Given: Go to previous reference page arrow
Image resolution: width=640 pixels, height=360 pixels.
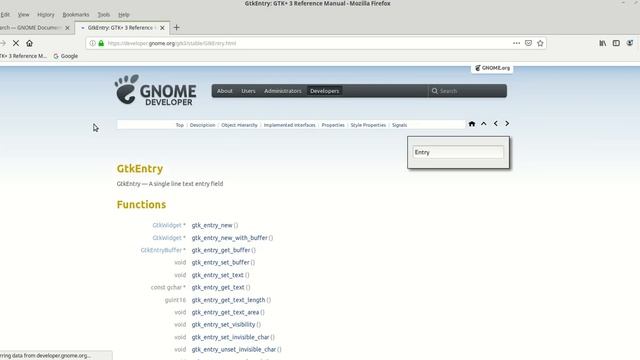Looking at the screenshot, I should coord(496,124).
